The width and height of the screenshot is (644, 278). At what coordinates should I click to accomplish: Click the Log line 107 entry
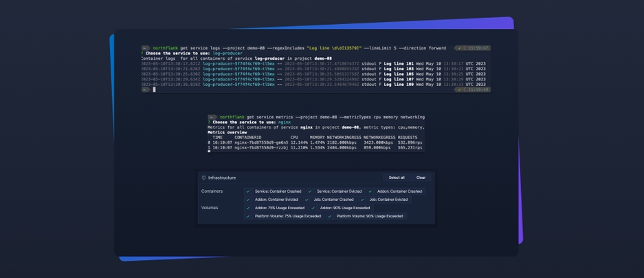click(x=399, y=79)
